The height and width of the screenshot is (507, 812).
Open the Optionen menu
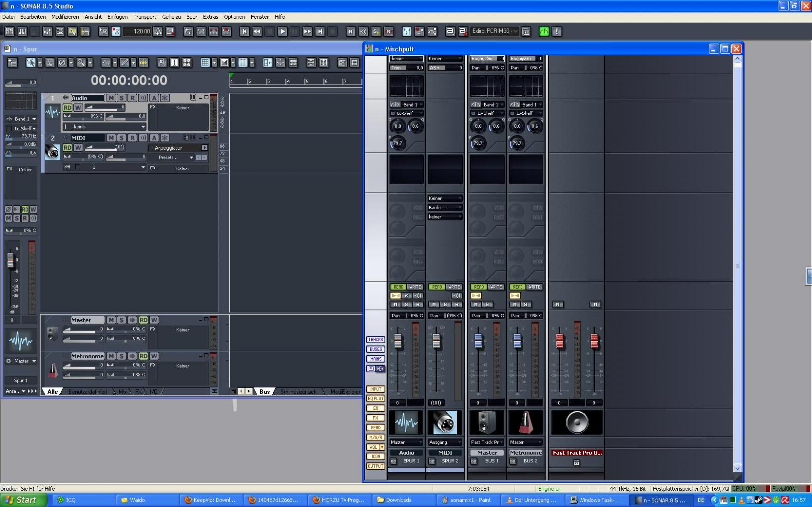click(234, 17)
